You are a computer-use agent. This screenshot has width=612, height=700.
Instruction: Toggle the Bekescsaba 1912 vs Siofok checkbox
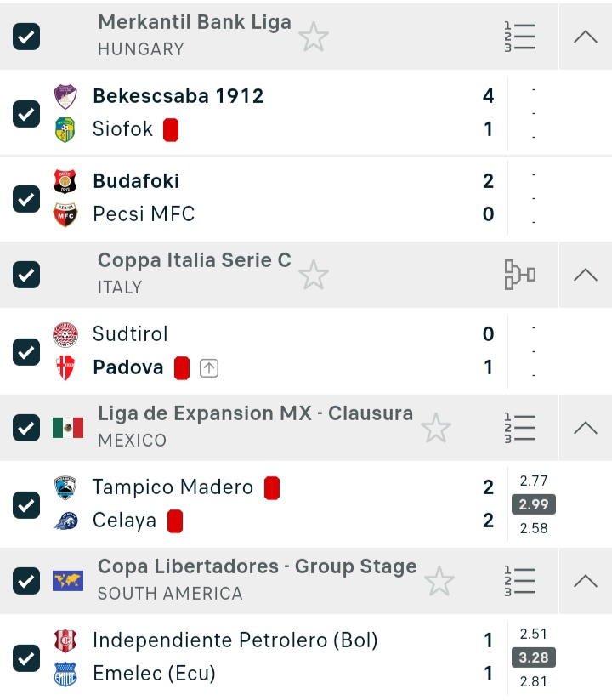tap(26, 113)
